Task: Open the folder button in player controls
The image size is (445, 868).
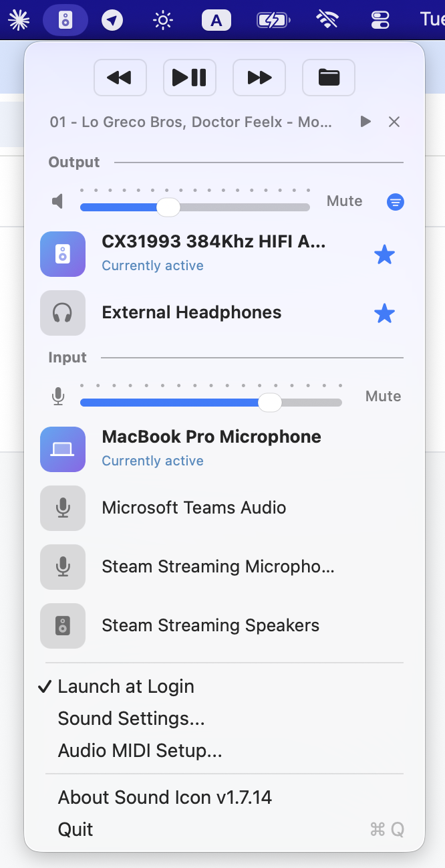Action: coord(329,78)
